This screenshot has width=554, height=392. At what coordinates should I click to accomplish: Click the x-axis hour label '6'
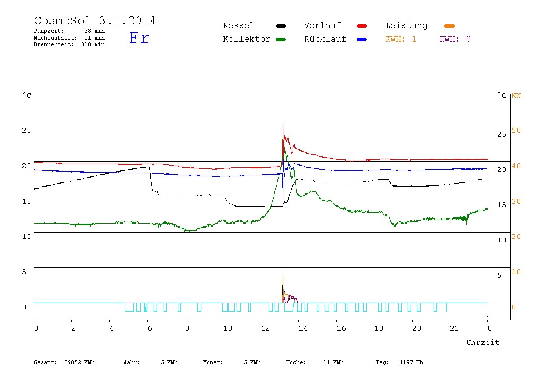[150, 328]
